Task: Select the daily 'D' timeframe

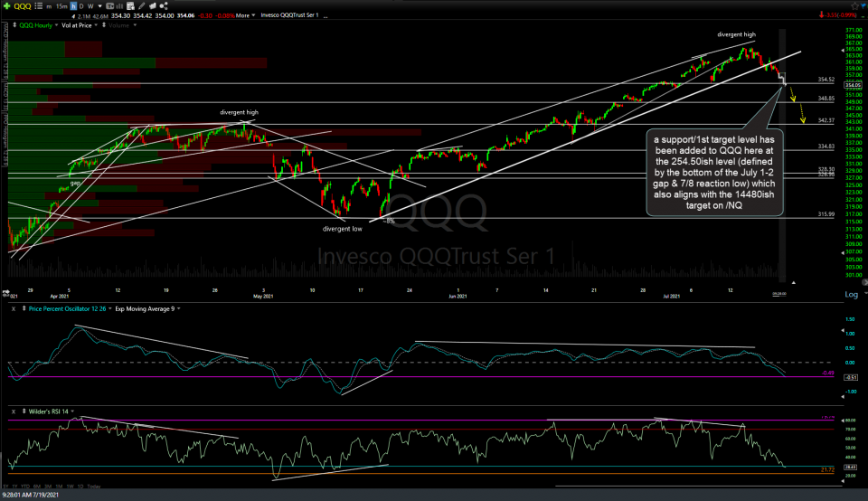Action: (81, 6)
